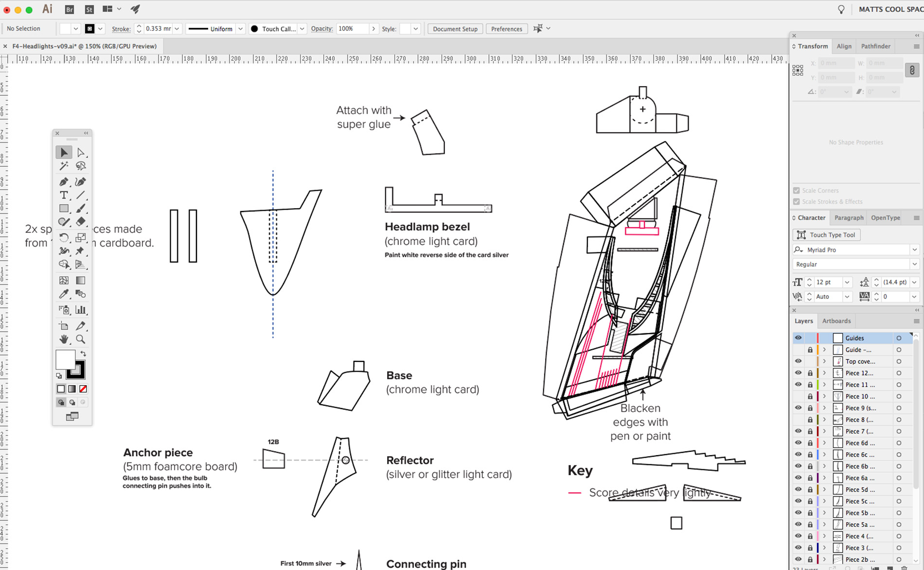Edit the stroke weight value
The height and width of the screenshot is (570, 924).
pyautogui.click(x=156, y=29)
